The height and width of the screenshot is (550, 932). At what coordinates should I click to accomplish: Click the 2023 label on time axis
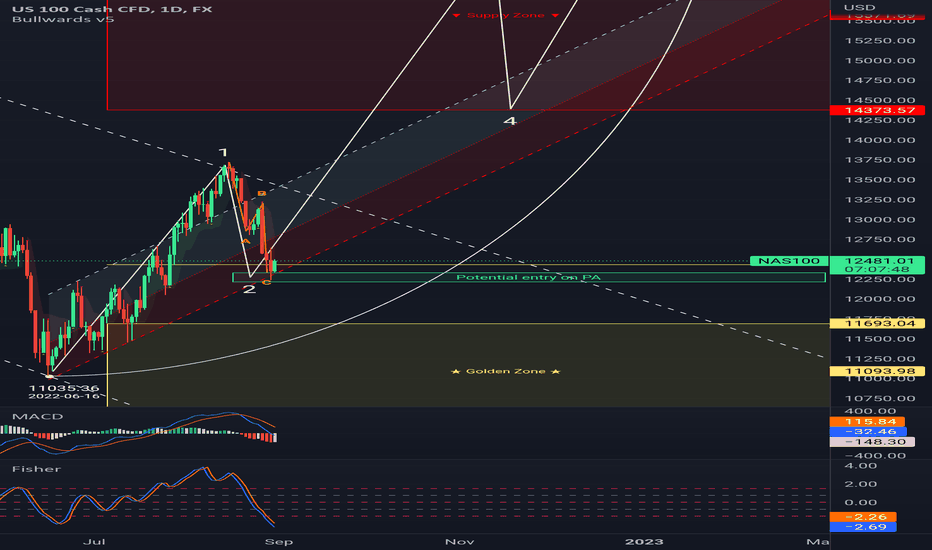click(644, 542)
